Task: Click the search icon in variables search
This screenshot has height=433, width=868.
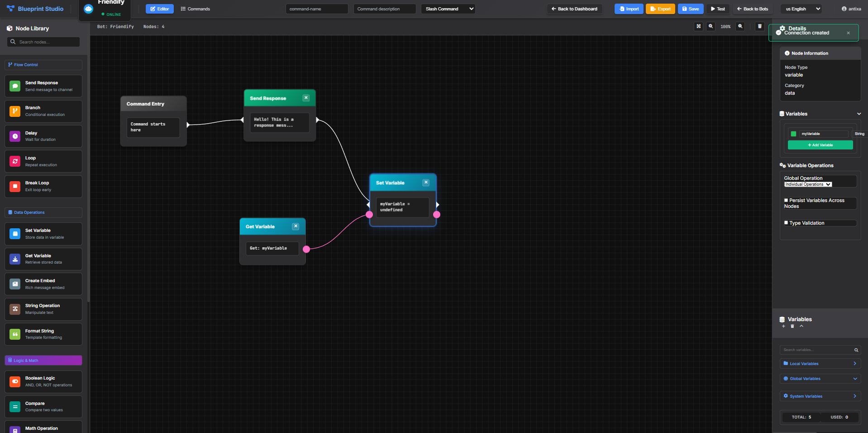Action: pyautogui.click(x=856, y=350)
